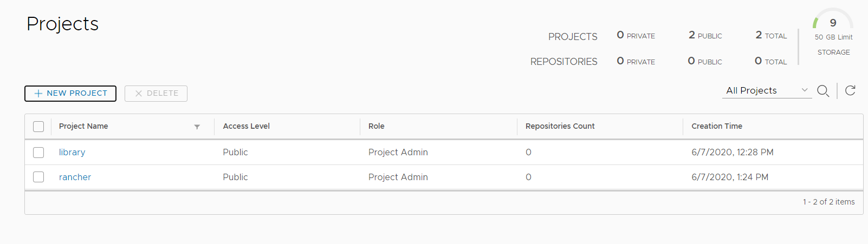This screenshot has width=868, height=244.
Task: Open the library project link
Action: click(72, 152)
